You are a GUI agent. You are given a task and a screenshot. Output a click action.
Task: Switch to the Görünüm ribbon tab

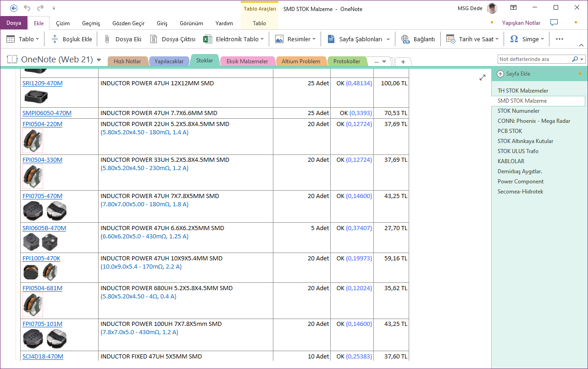click(191, 23)
